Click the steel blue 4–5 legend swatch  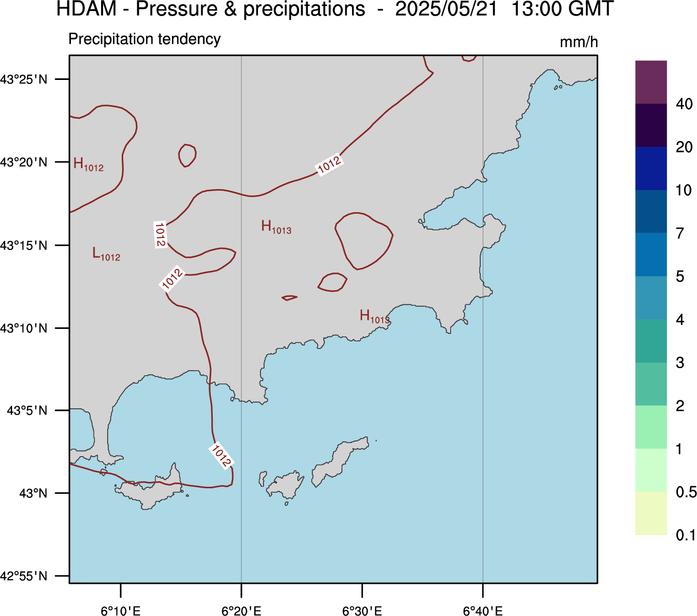[651, 298]
